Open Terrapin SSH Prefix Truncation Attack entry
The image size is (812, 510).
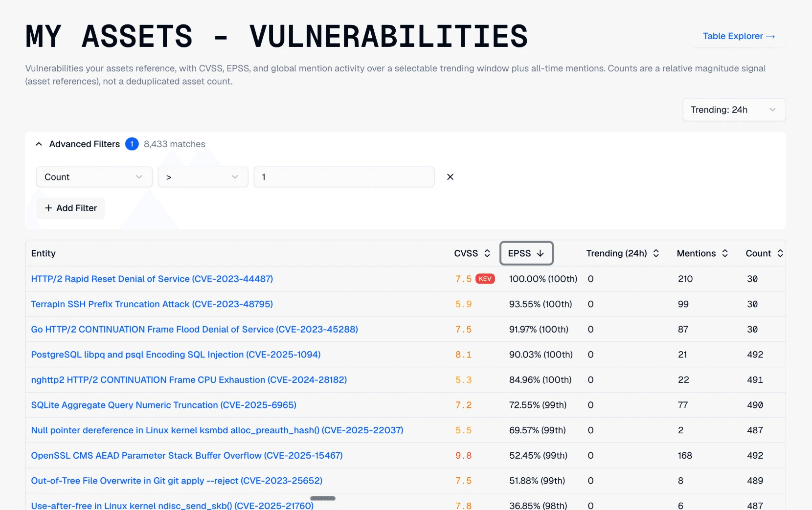pyautogui.click(x=152, y=304)
